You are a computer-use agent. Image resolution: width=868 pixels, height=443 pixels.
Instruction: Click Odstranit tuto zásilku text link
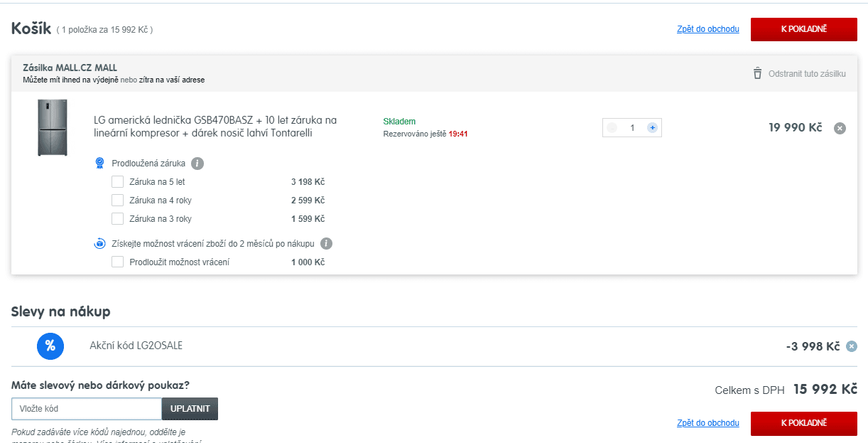(x=807, y=74)
